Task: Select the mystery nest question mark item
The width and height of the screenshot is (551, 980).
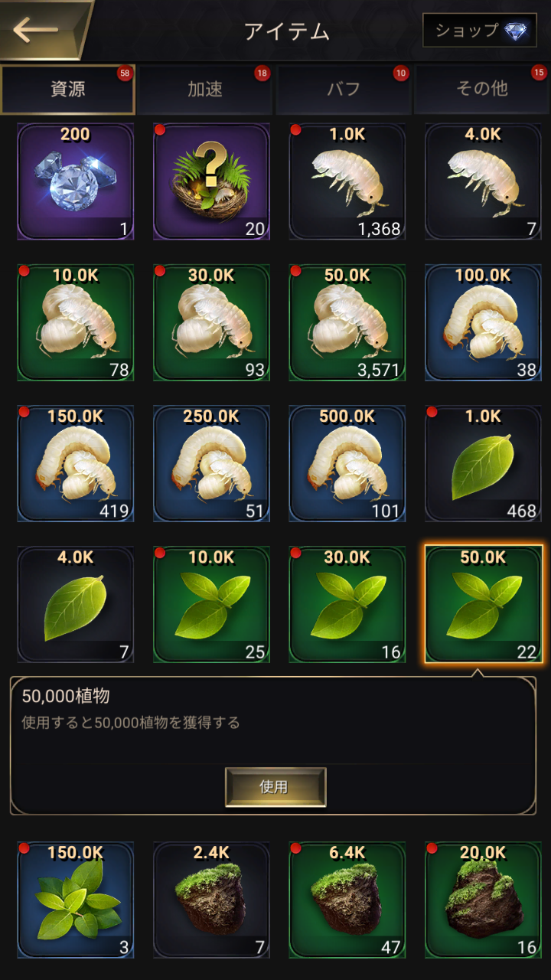Action: (x=211, y=182)
